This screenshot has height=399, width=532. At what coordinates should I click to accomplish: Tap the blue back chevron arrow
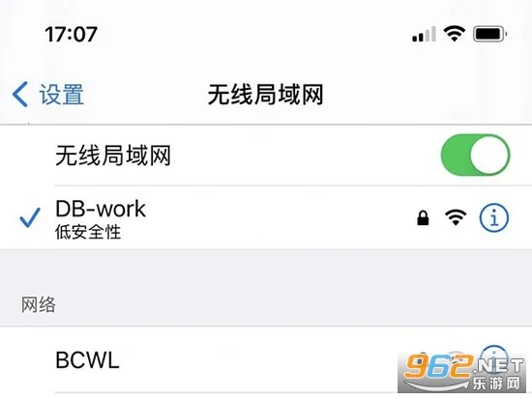20,95
